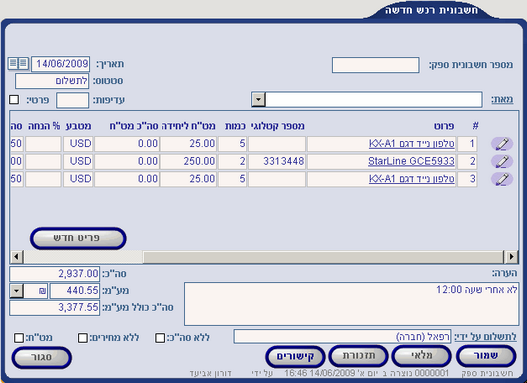Click the unit price cell 250.00
Image resolution: width=527 pixels, height=383 pixels.
click(188, 161)
